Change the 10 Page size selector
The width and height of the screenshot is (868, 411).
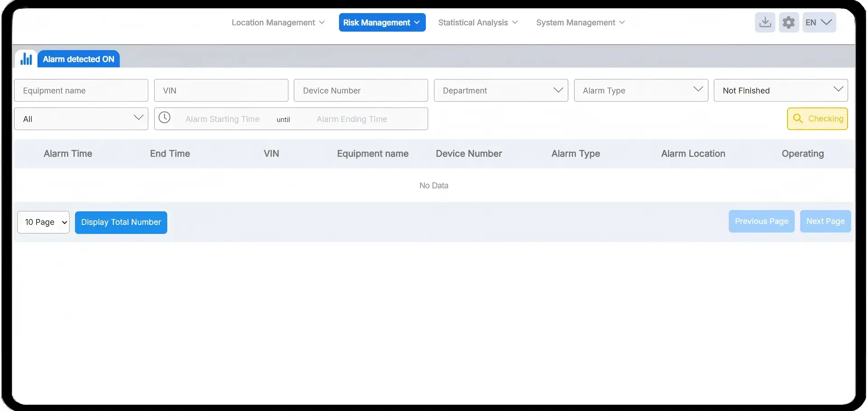pyautogui.click(x=43, y=222)
